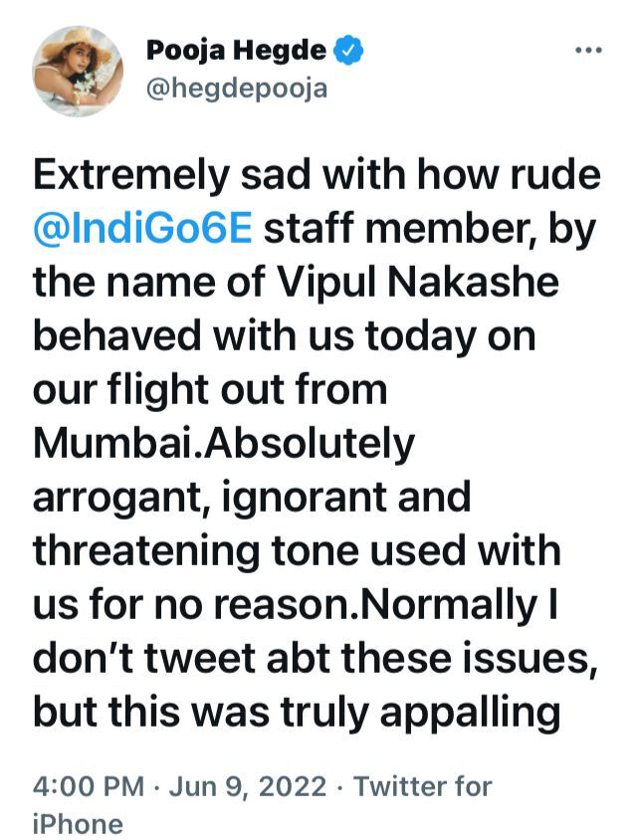Open Pooja Hegde's profile picture
Screen dimensions: 637x840
pyautogui.click(x=78, y=71)
